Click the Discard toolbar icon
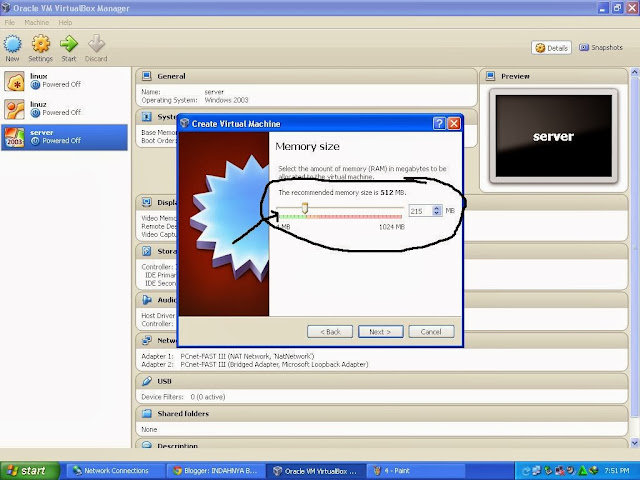Viewport: 640px width, 480px height. tap(96, 44)
